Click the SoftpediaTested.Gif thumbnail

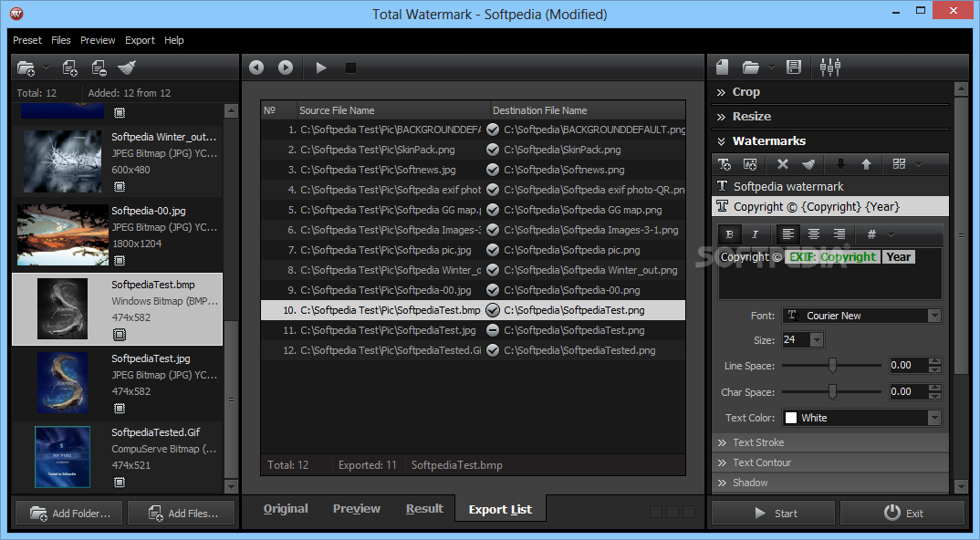click(62, 456)
